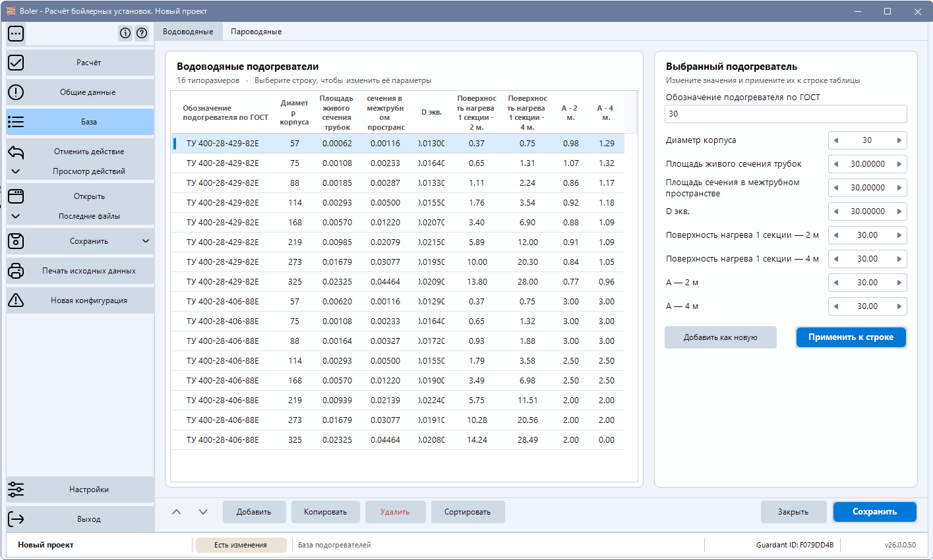Open the more-options ellipsis icon in sidebar
The height and width of the screenshot is (560, 933).
click(16, 34)
